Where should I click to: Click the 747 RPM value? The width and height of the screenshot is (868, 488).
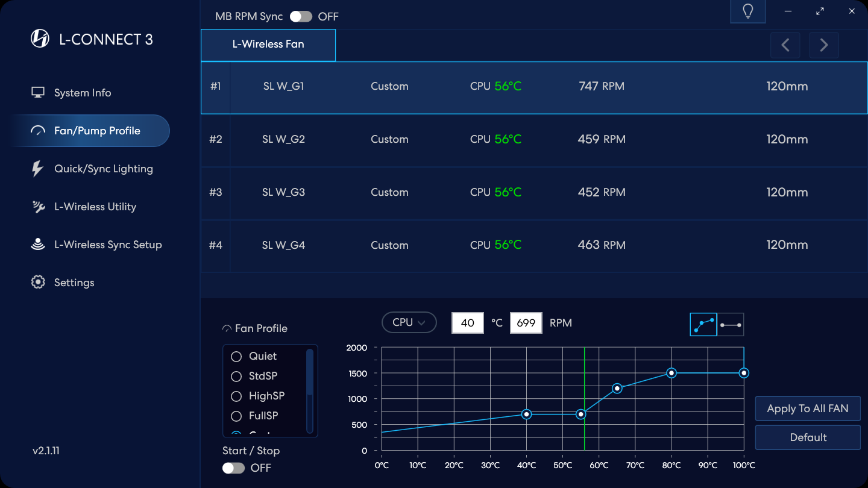[x=602, y=86]
